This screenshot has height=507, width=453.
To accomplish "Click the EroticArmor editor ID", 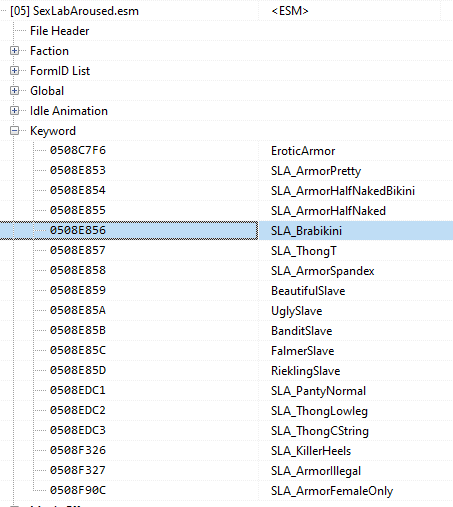I will point(303,151).
